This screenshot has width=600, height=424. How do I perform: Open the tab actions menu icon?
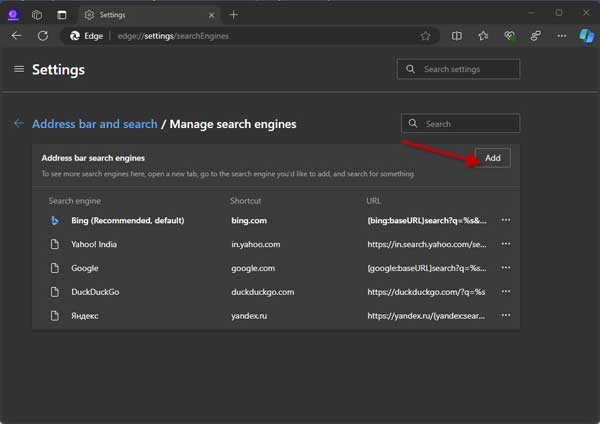point(62,15)
